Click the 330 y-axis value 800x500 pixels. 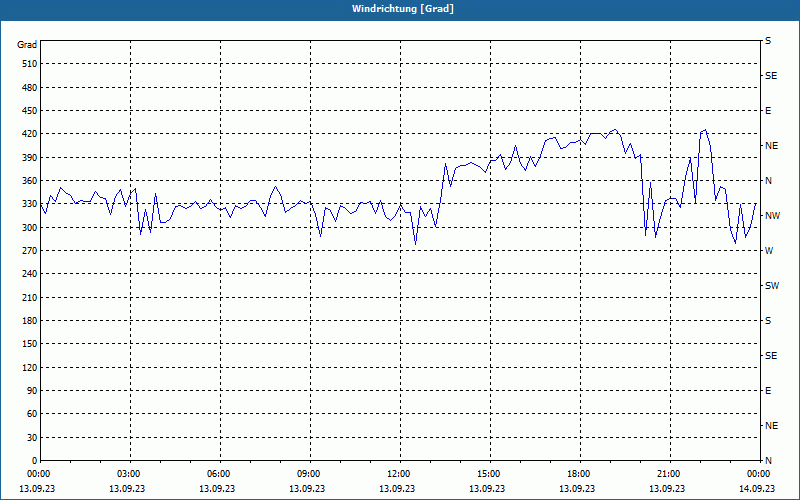tap(30, 204)
